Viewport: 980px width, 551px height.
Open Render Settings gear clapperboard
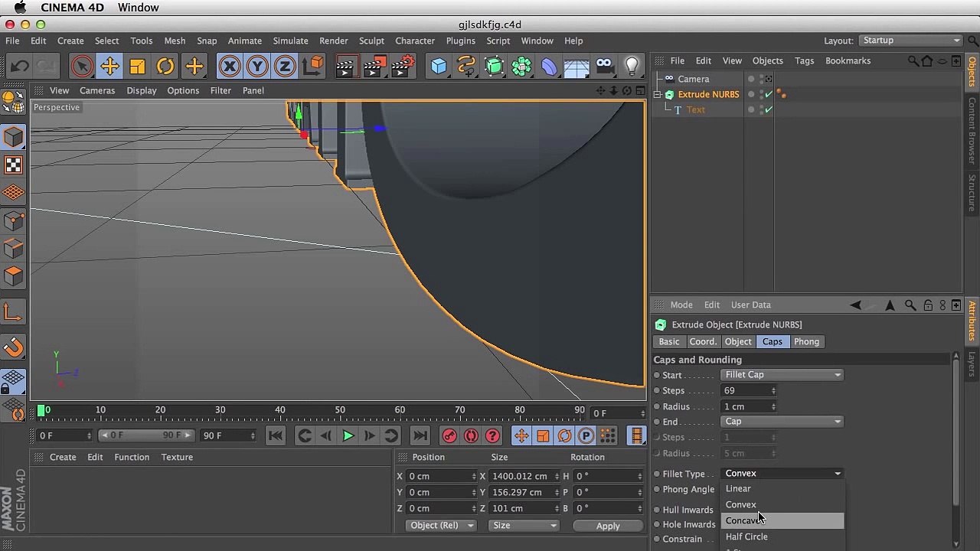403,67
